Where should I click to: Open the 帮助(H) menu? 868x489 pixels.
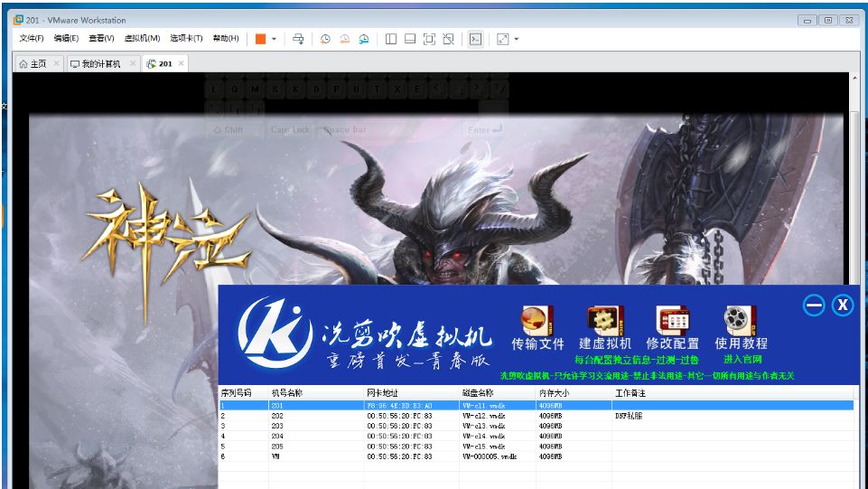point(226,38)
